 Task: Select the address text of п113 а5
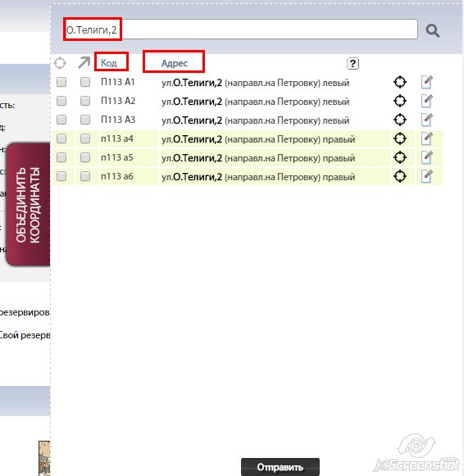tap(258, 158)
